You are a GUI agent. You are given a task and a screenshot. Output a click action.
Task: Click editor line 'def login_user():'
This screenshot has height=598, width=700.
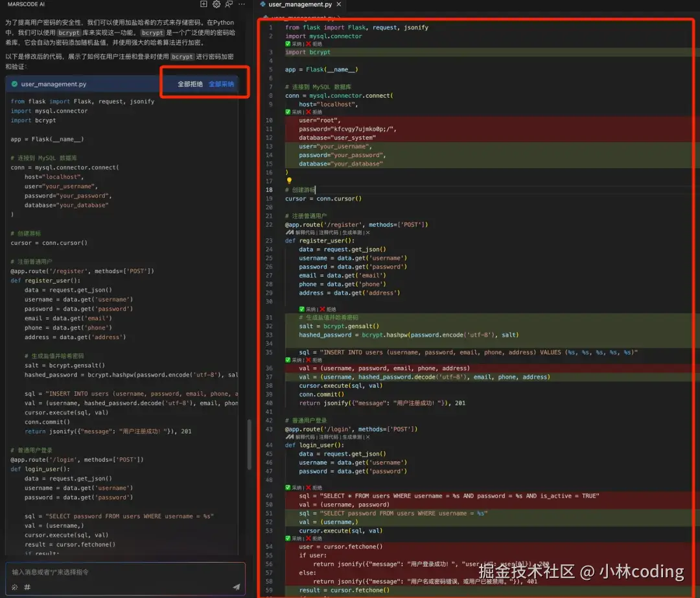coord(314,446)
